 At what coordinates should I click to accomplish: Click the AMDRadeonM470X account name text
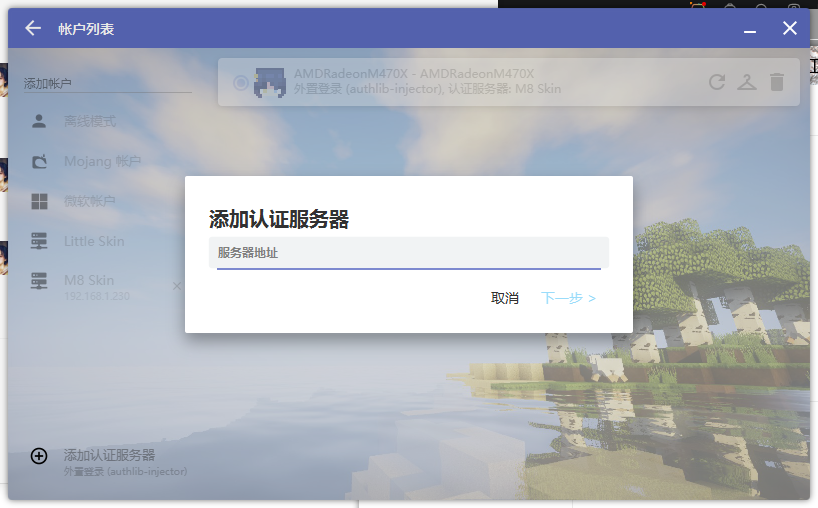coord(414,74)
